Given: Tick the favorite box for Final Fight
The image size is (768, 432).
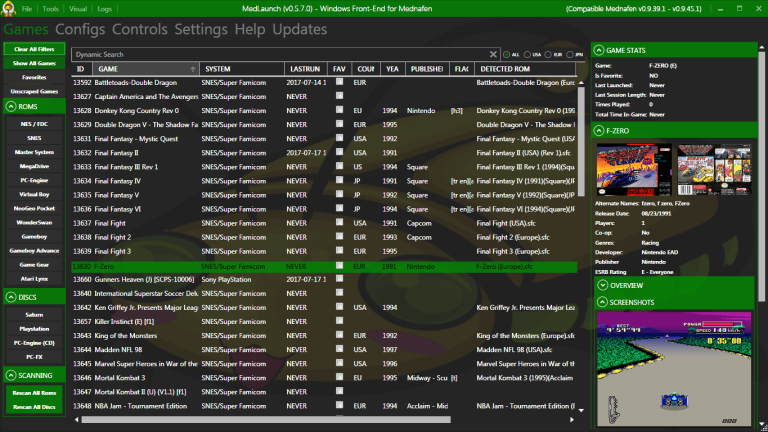Looking at the screenshot, I should coord(339,223).
